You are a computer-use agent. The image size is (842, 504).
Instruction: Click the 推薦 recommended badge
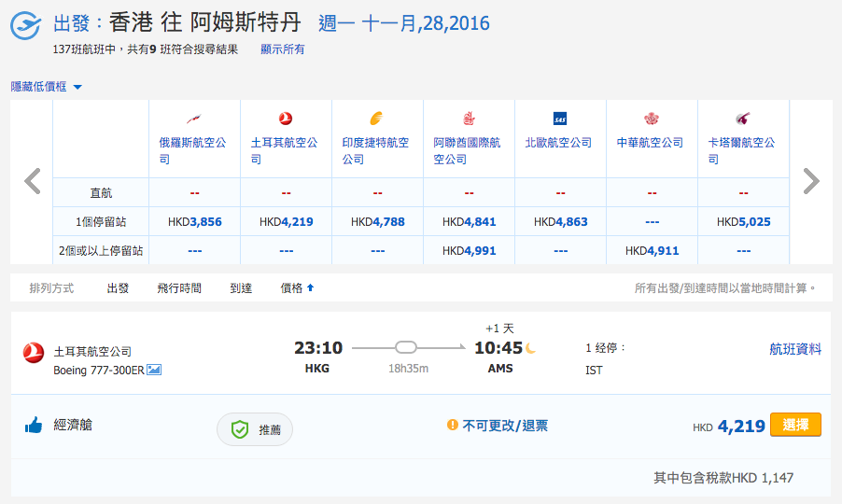click(255, 429)
